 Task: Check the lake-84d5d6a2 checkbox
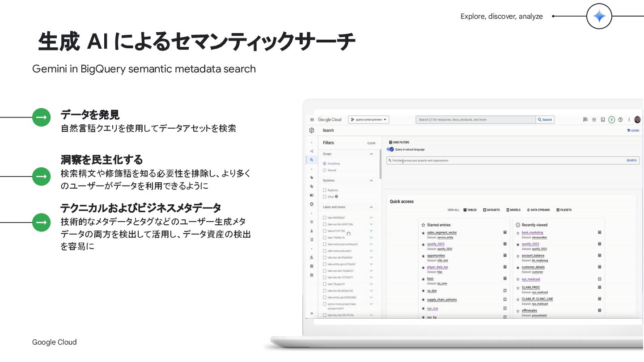pyautogui.click(x=325, y=218)
